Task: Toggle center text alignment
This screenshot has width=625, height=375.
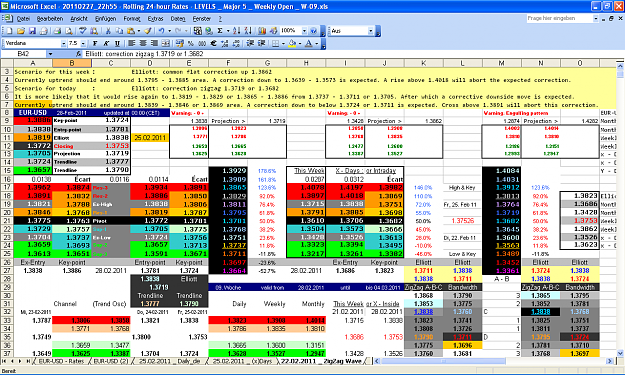Action: tap(143, 43)
